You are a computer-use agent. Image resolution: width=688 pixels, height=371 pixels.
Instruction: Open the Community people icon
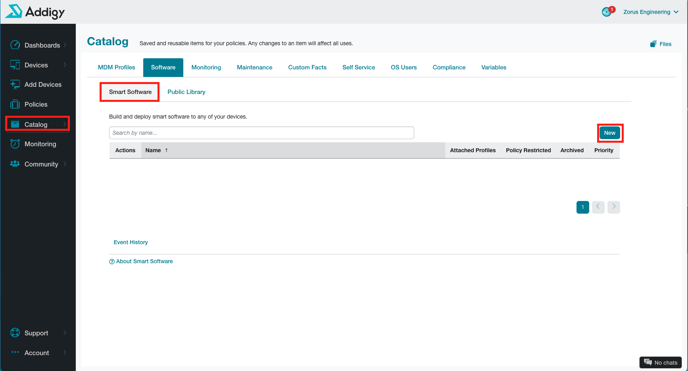click(15, 164)
